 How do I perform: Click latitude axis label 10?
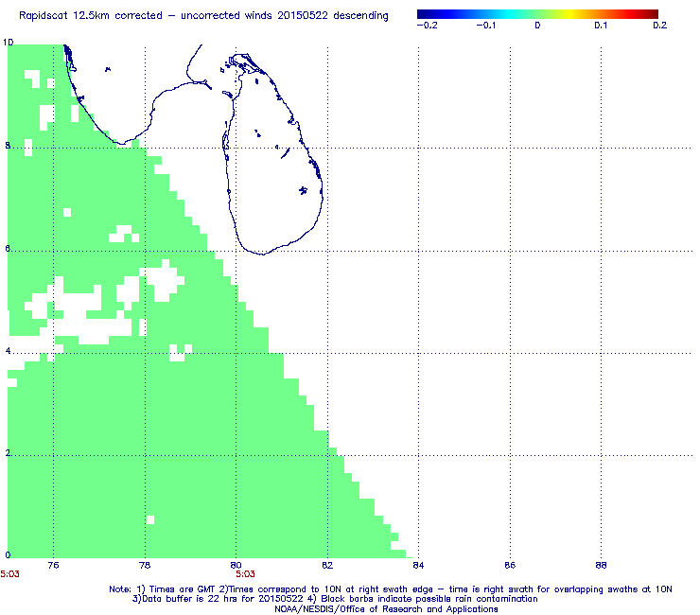pos(8,43)
